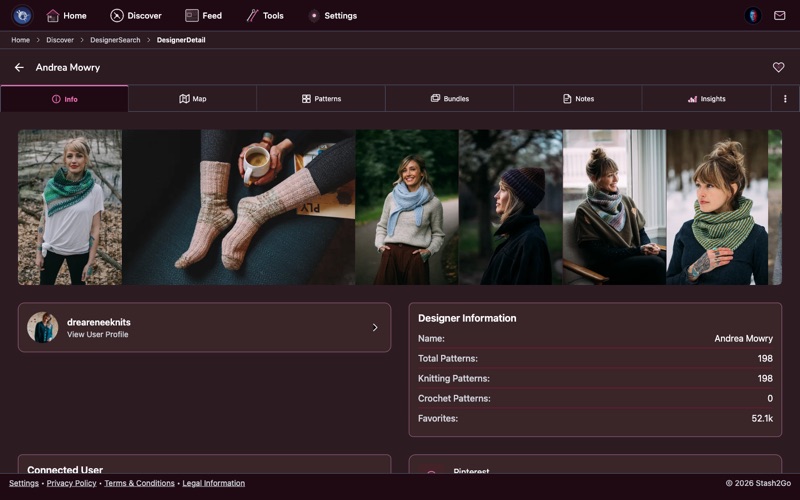800x500 pixels.
Task: Open the Home navigation item
Action: coord(66,16)
